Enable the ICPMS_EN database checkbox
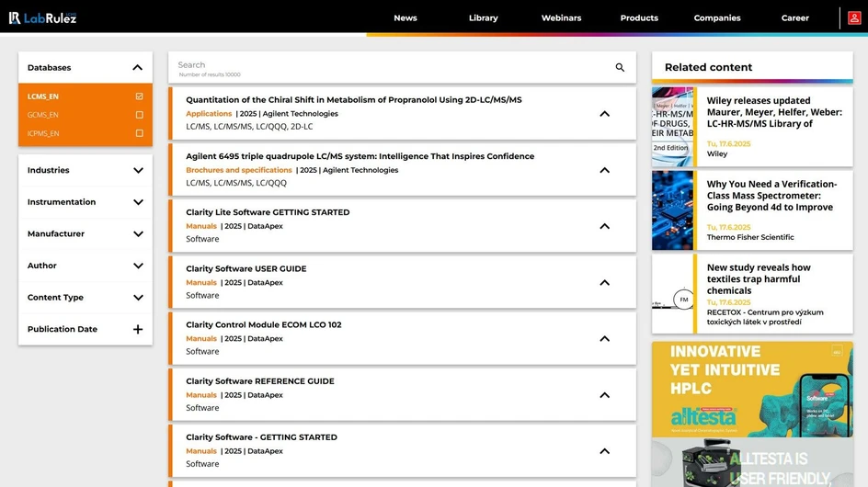The width and height of the screenshot is (868, 487). [x=139, y=133]
